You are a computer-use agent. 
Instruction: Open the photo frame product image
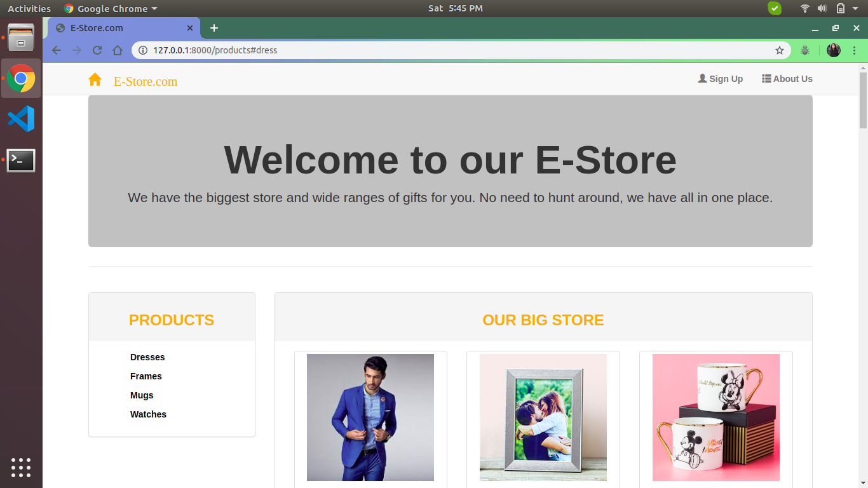(543, 417)
